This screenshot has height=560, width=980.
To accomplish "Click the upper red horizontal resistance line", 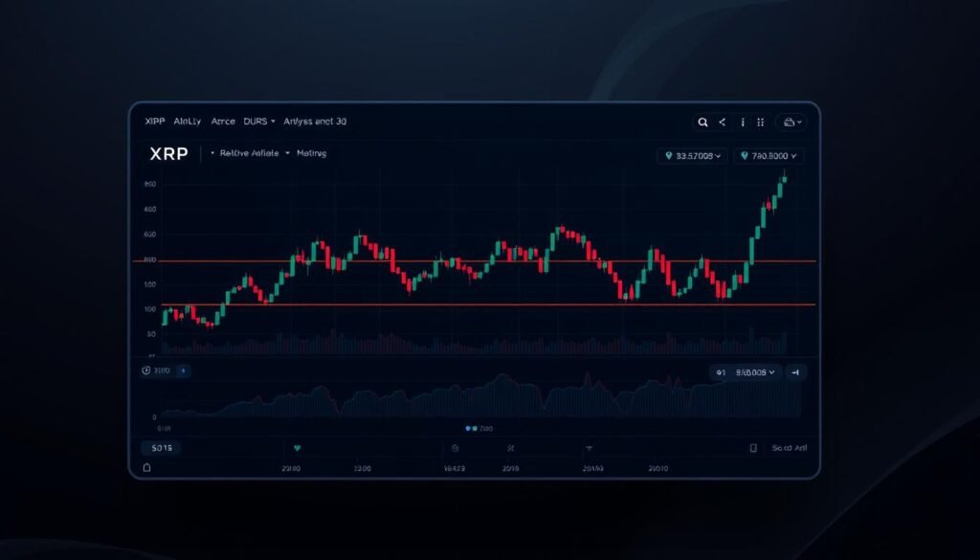I will (x=479, y=260).
